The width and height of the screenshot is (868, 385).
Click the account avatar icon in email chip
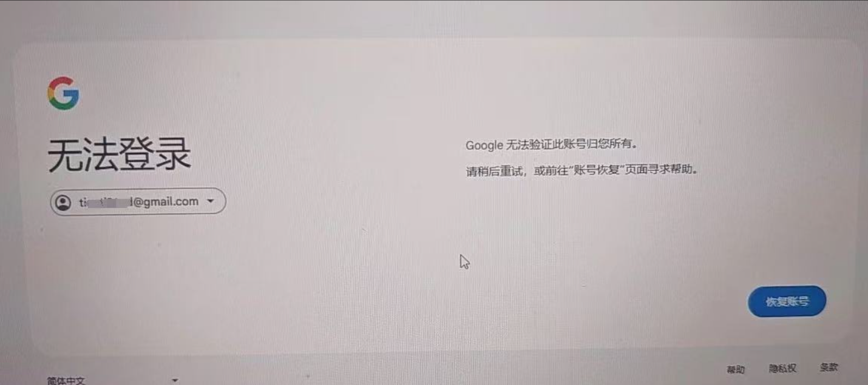click(63, 202)
